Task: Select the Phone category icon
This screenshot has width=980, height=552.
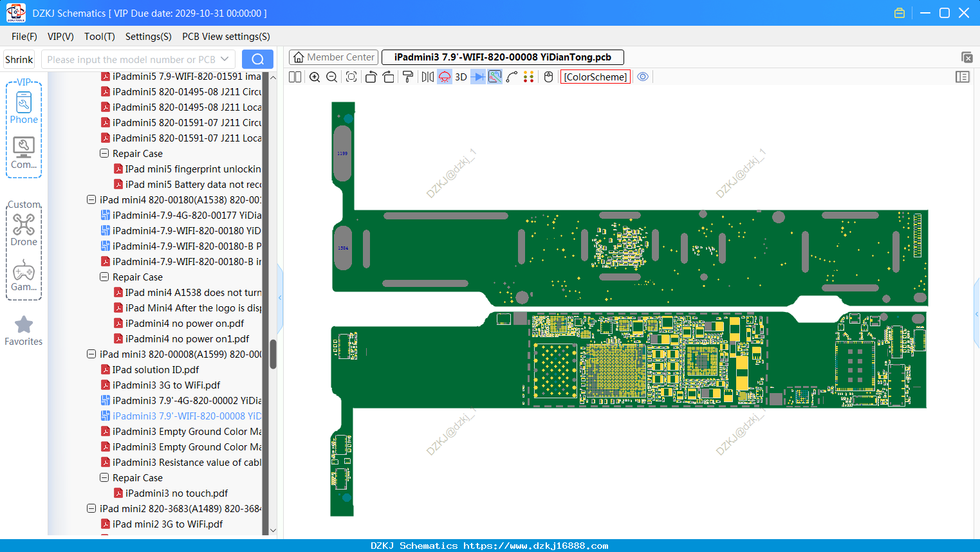Action: click(x=24, y=107)
